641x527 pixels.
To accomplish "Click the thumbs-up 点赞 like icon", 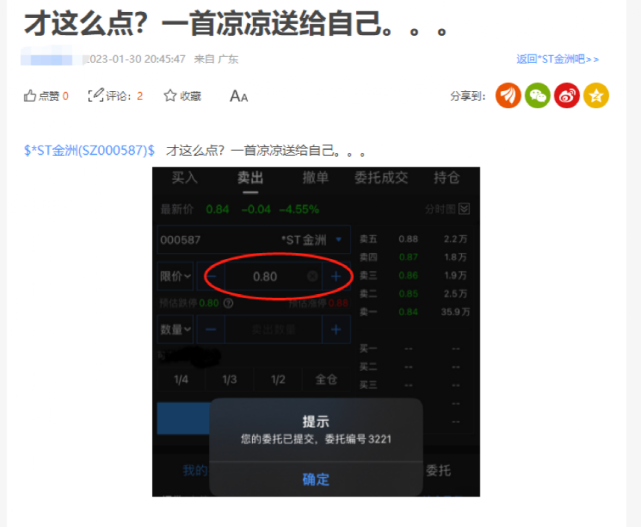I will pyautogui.click(x=29, y=96).
